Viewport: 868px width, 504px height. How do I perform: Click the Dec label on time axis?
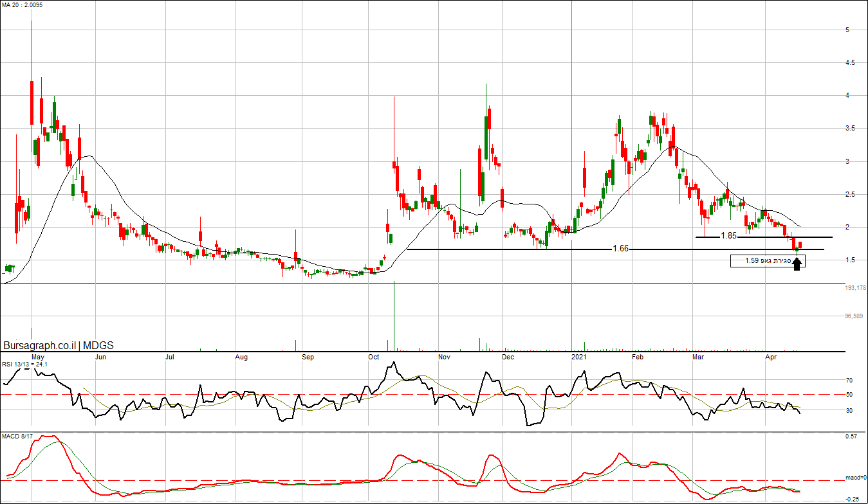point(508,356)
